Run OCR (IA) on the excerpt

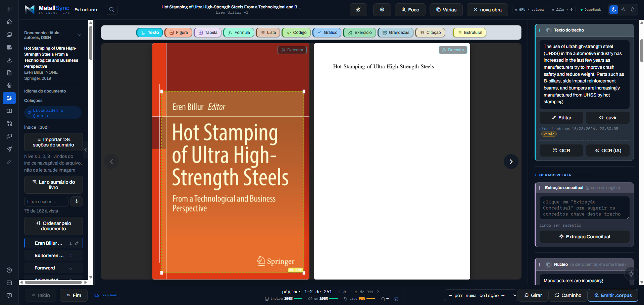pyautogui.click(x=608, y=150)
